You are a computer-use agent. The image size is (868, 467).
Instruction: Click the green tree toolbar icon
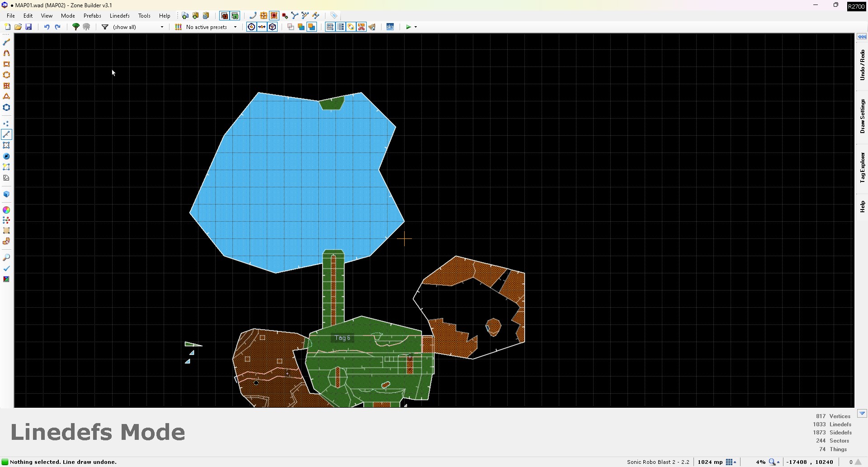point(76,27)
